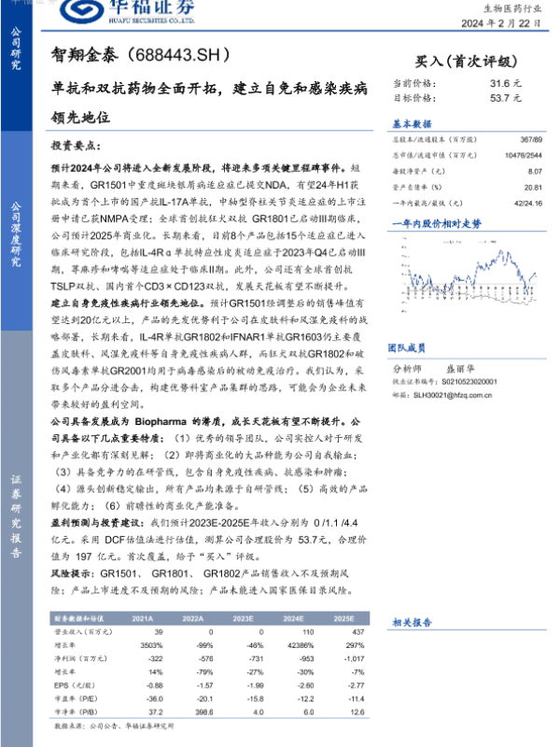Viewport: 560px width, 747px height.
Task: Click the 营业收入 row in financial table
Action: pyautogui.click(x=66, y=632)
